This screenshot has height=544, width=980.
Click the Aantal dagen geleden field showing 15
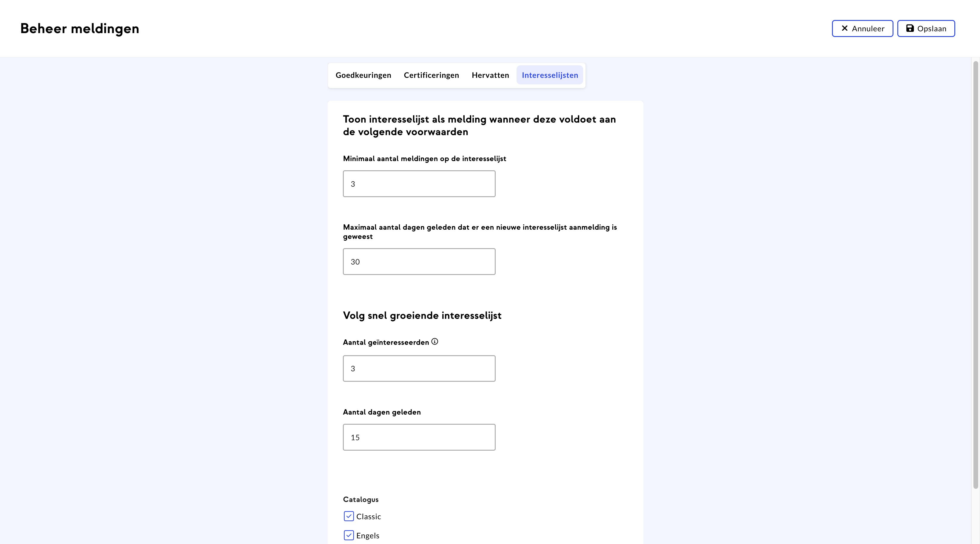point(419,437)
